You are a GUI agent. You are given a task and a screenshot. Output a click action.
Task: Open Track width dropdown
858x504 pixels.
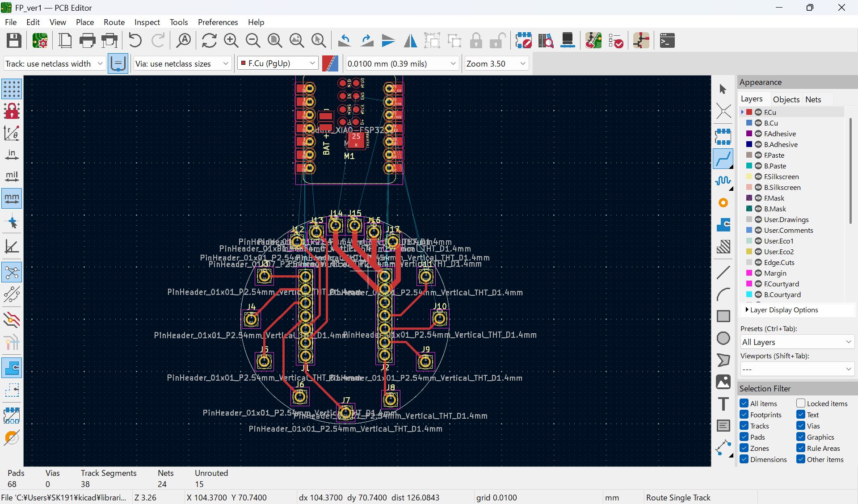(55, 63)
